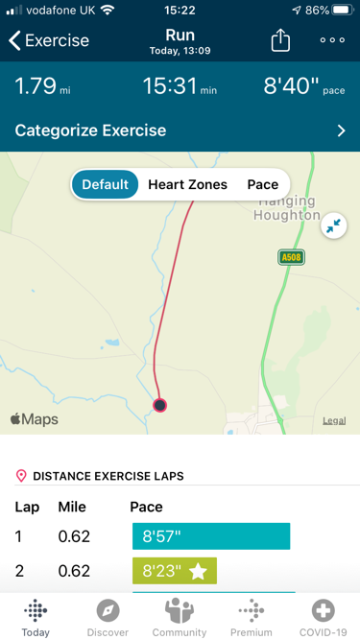360x640 pixels.
Task: Tap the Apple Maps logo
Action: tap(34, 419)
